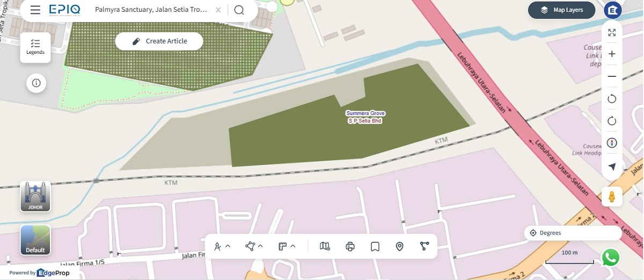Switch the basemap via Default thumbnail
This screenshot has height=280, width=644.
35,240
